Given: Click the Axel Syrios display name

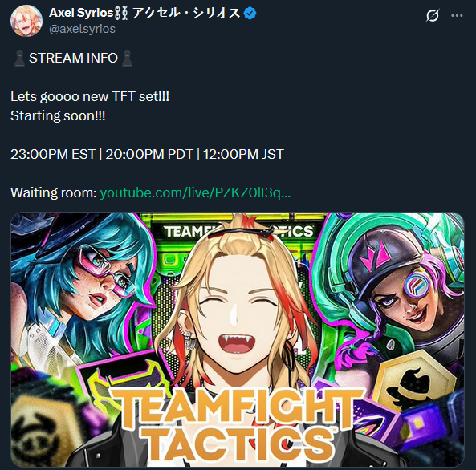Looking at the screenshot, I should pyautogui.click(x=81, y=13).
